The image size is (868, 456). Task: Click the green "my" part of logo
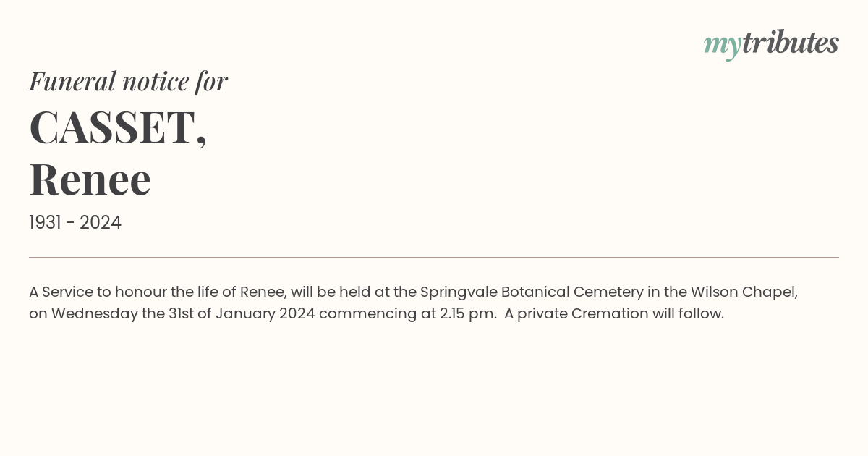tap(723, 46)
